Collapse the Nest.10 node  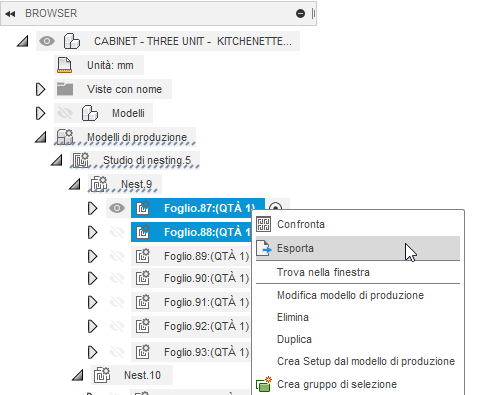78,375
